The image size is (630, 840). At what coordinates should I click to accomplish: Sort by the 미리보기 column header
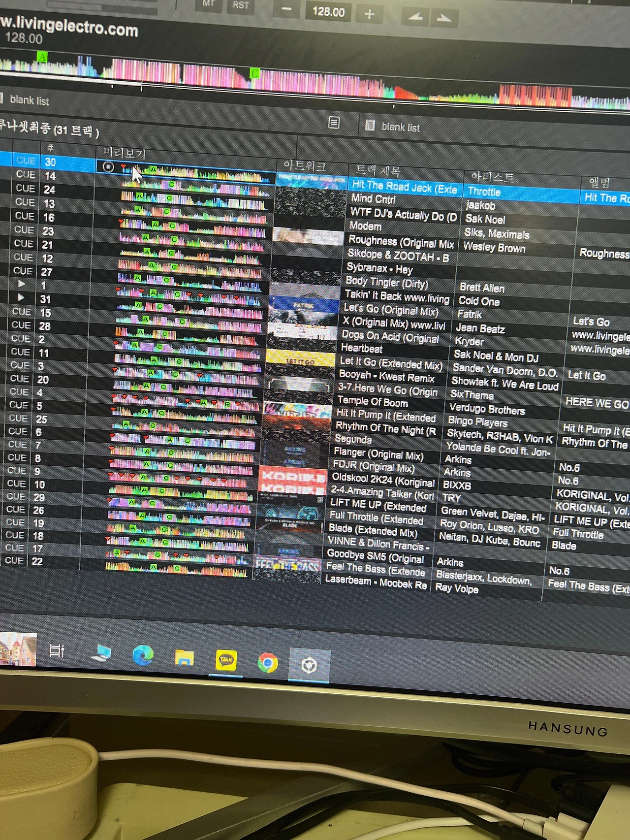(x=124, y=153)
